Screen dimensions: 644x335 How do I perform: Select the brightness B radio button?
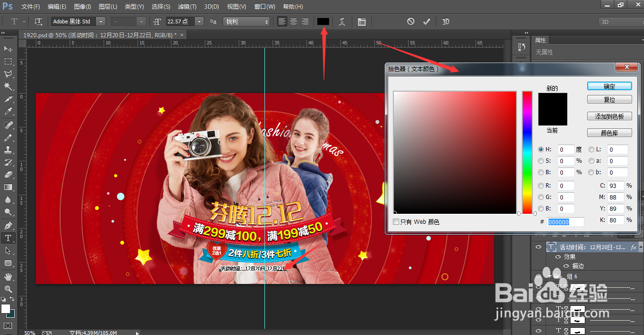click(541, 172)
